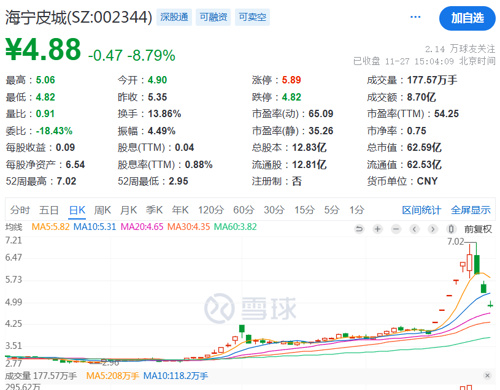Open the three-dot more options menu
This screenshot has height=390, width=500.
coord(415,17)
